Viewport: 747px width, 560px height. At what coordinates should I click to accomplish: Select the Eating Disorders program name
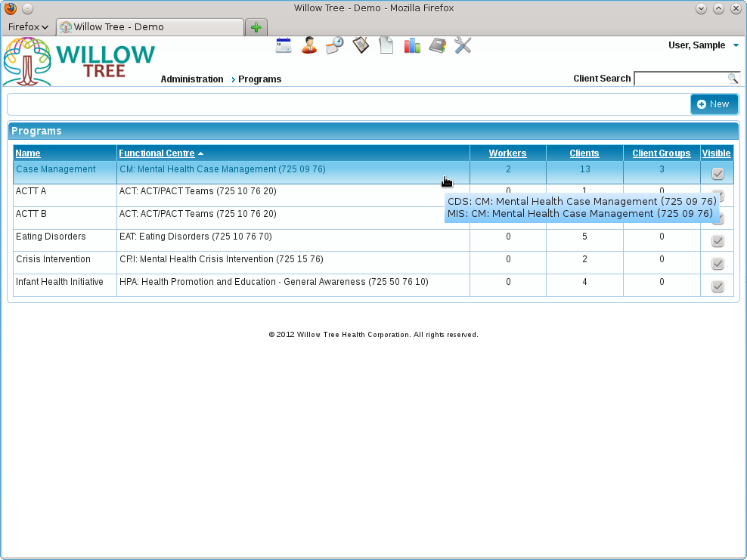51,237
